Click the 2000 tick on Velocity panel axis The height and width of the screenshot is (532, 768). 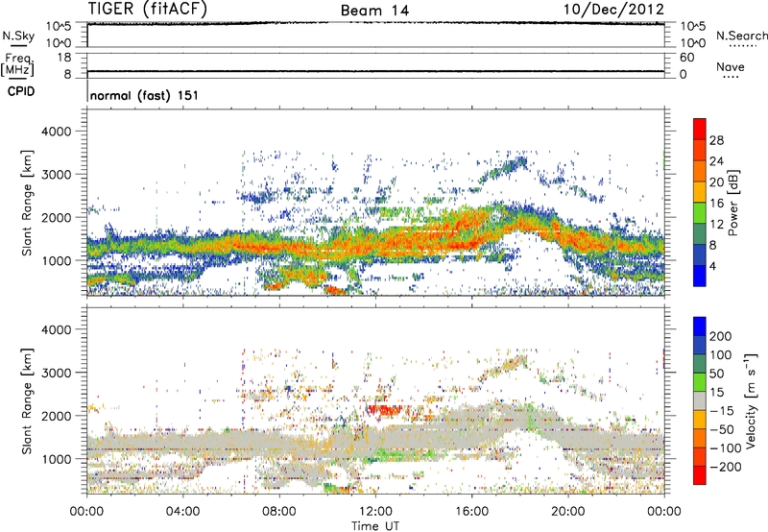[57, 416]
